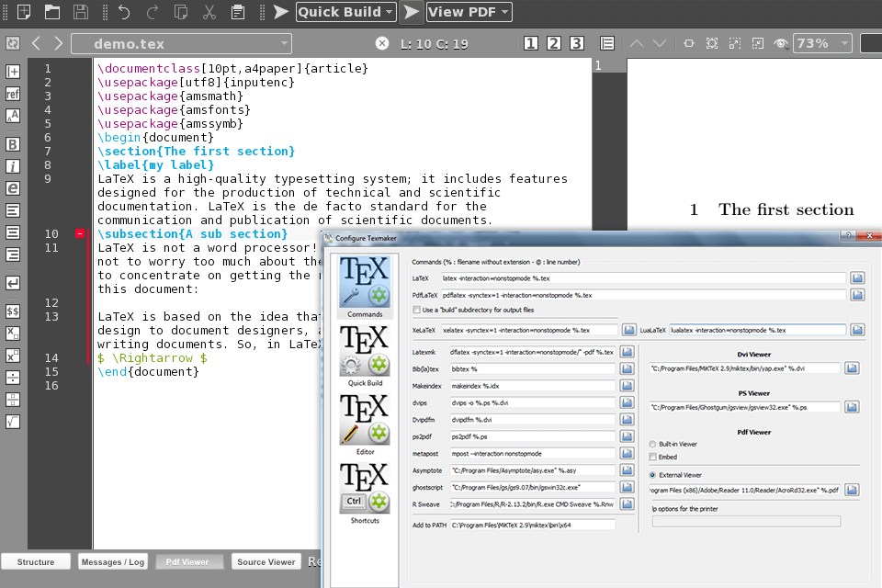Open a file with the folder icon
882x588 pixels.
52,12
